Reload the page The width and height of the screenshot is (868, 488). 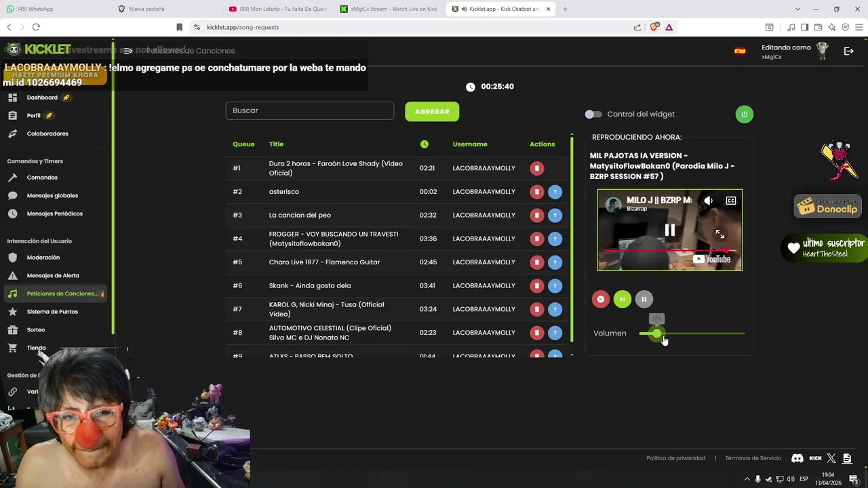coord(36,27)
